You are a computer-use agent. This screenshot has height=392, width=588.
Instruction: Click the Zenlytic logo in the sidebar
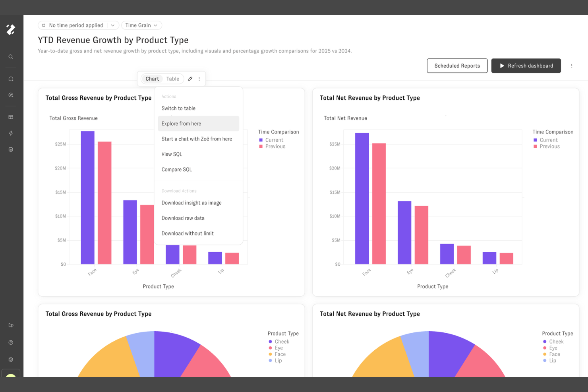pyautogui.click(x=11, y=29)
